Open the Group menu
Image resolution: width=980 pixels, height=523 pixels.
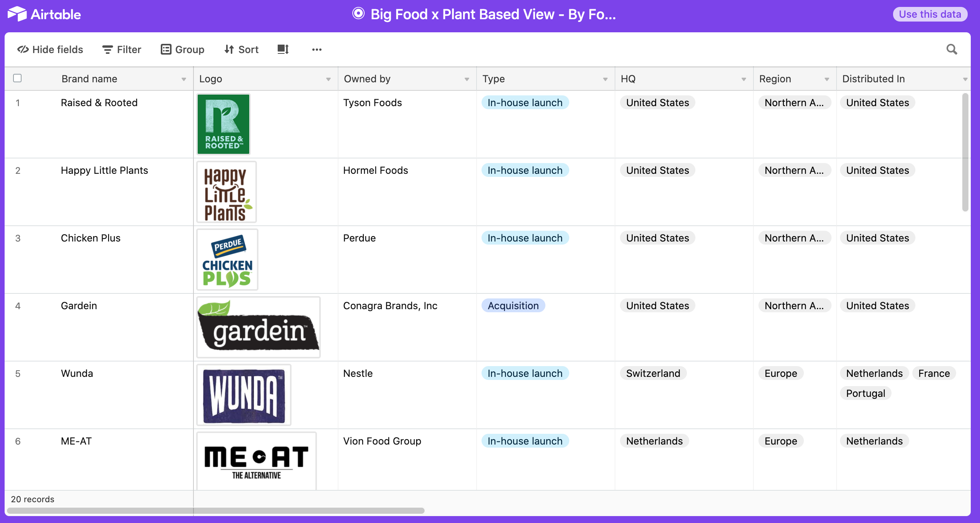tap(182, 50)
